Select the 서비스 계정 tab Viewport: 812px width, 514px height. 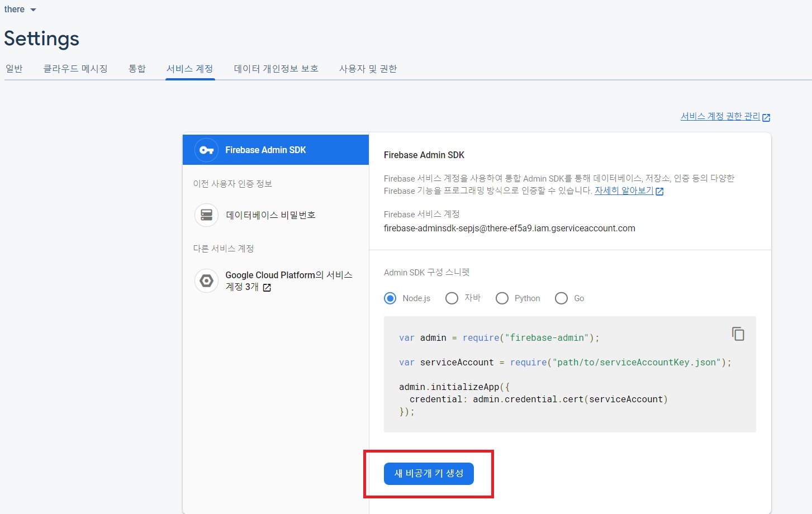point(190,69)
